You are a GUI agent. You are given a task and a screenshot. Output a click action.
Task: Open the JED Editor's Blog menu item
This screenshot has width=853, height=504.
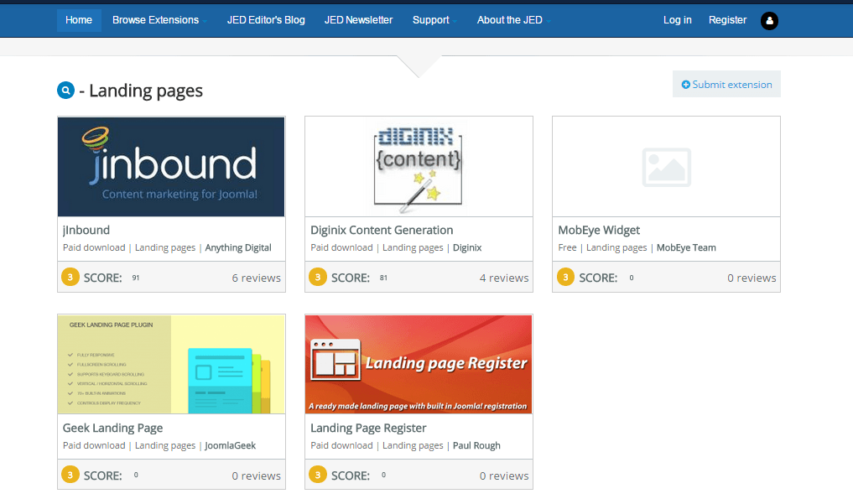(266, 20)
